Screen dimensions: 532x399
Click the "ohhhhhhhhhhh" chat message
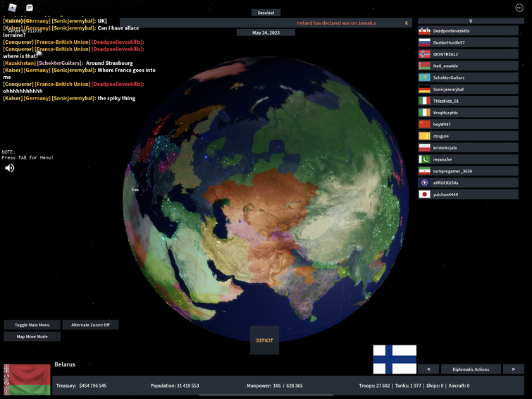click(23, 91)
